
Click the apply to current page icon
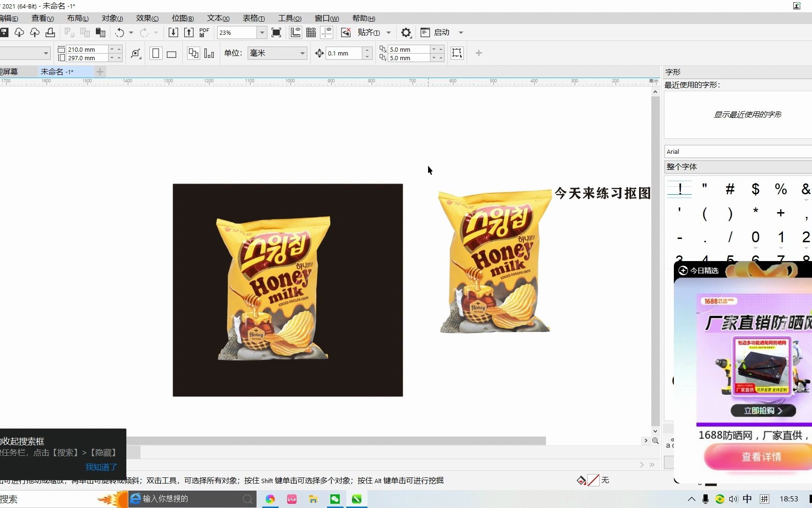point(209,53)
